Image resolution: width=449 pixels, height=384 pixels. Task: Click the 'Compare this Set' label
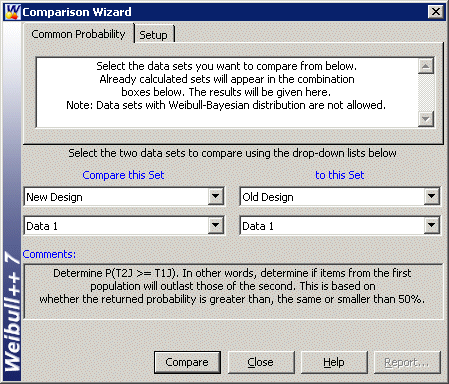[x=123, y=175]
